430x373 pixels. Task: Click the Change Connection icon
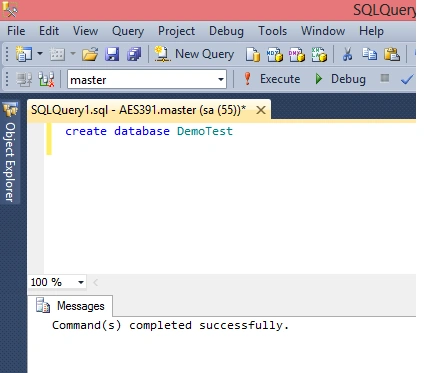coord(46,79)
